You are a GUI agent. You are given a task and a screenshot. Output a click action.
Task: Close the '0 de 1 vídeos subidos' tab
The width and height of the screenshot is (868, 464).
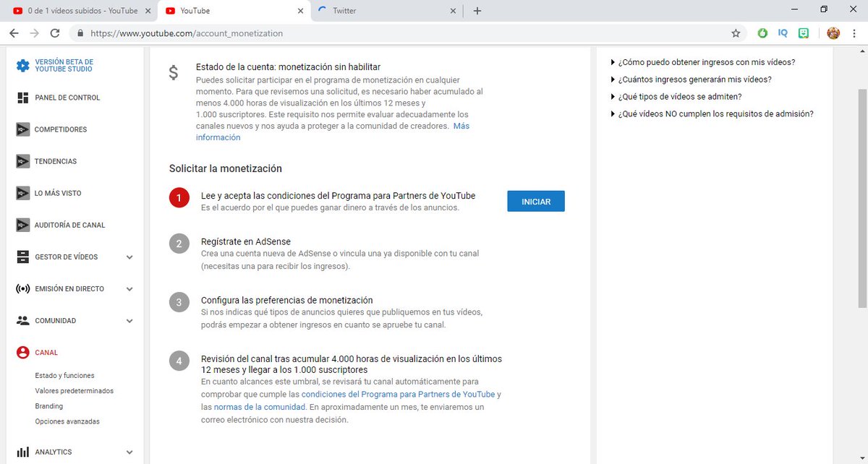click(x=148, y=11)
